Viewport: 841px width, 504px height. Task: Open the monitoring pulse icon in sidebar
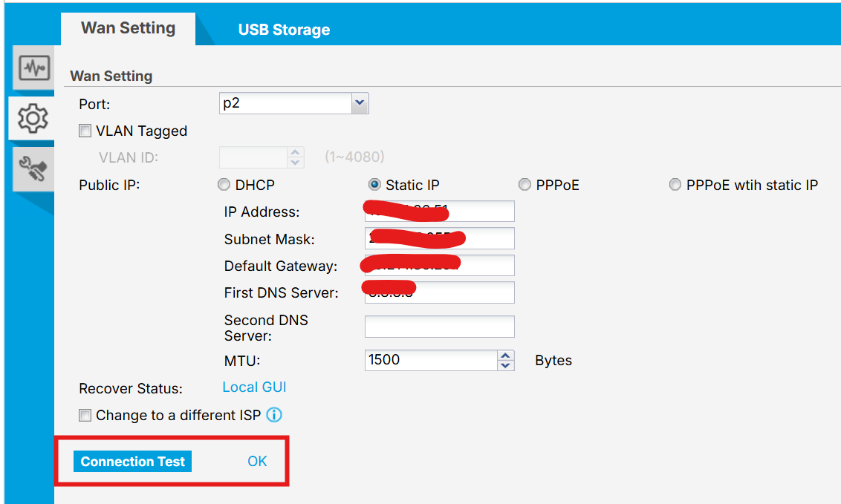point(33,68)
